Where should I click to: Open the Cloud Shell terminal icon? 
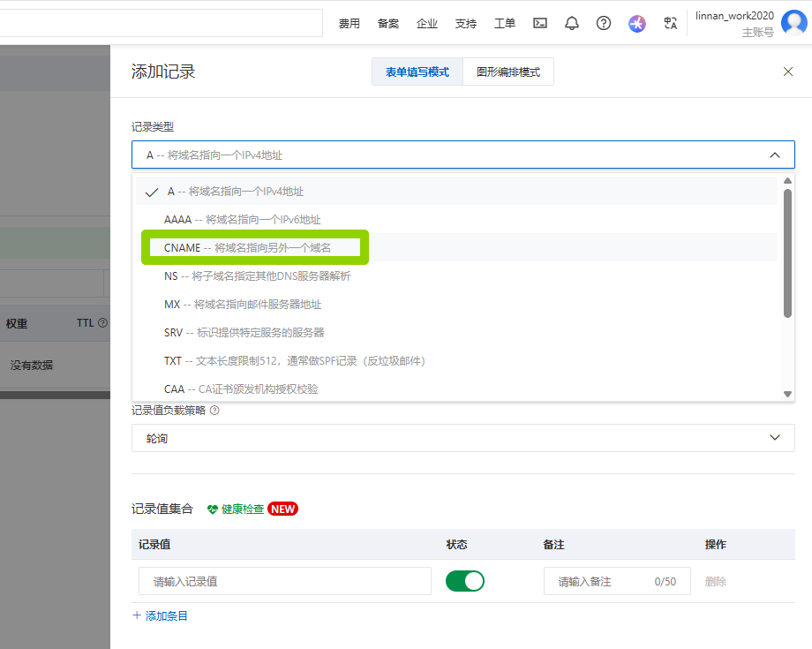540,24
